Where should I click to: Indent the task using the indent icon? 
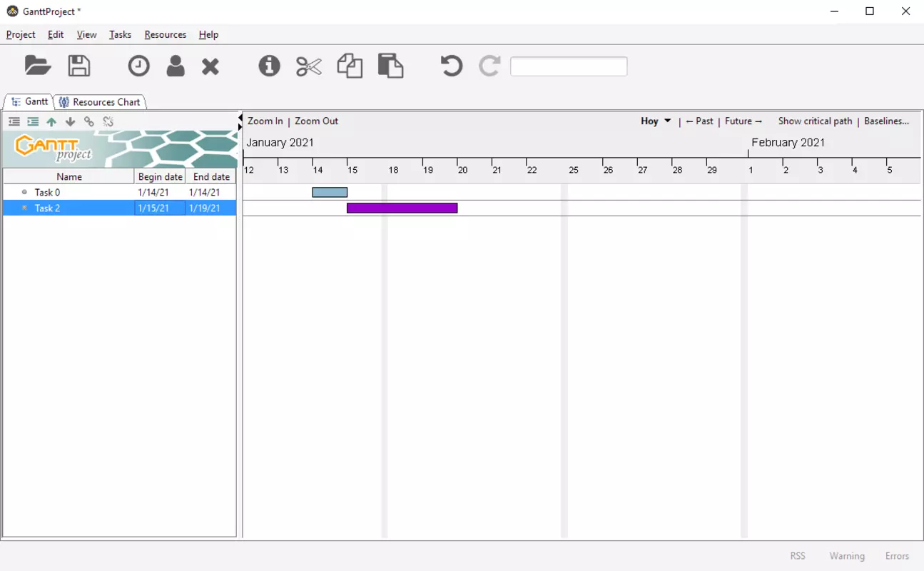pos(33,122)
